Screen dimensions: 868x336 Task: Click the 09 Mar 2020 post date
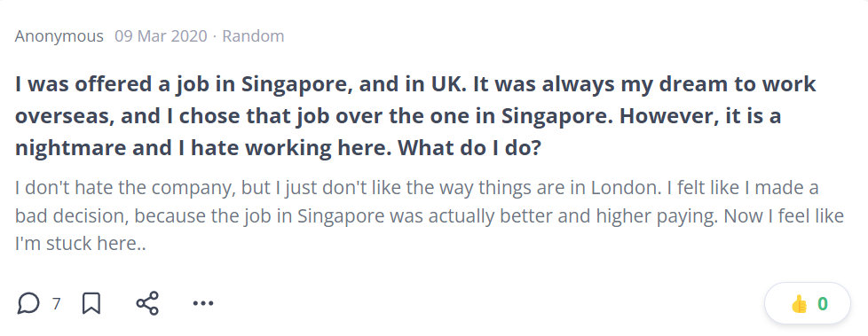[161, 36]
